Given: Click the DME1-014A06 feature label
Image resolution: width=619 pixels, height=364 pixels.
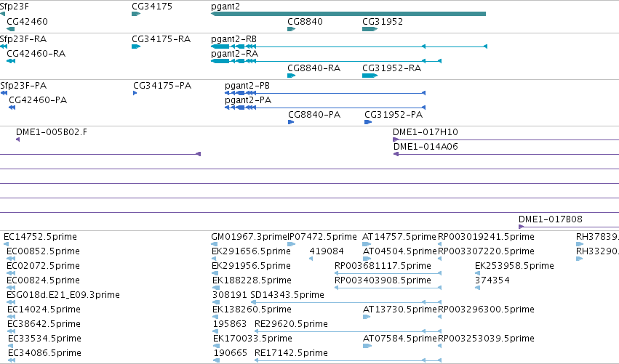Looking at the screenshot, I should [x=426, y=147].
